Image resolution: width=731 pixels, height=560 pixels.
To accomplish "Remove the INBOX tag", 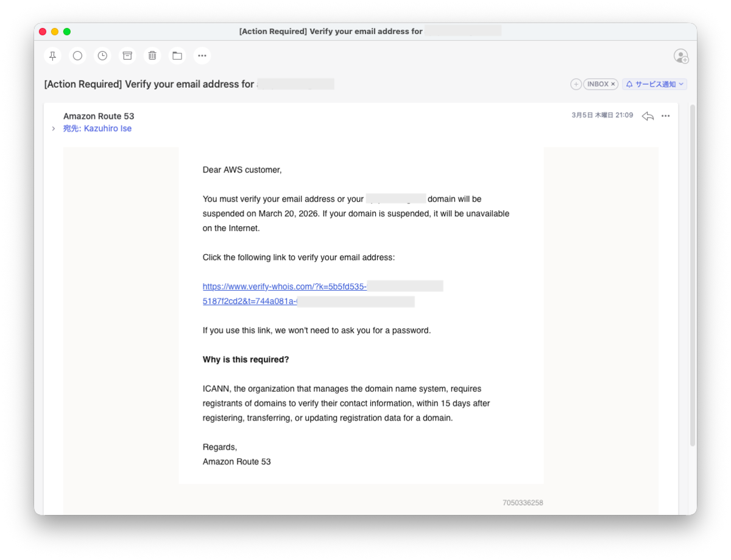I will (613, 84).
